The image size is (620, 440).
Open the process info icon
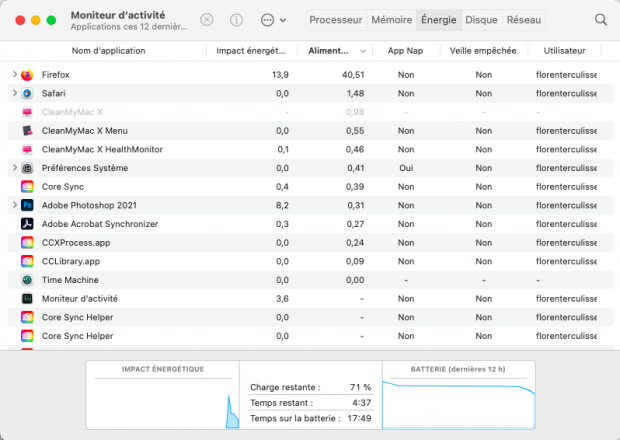[236, 19]
